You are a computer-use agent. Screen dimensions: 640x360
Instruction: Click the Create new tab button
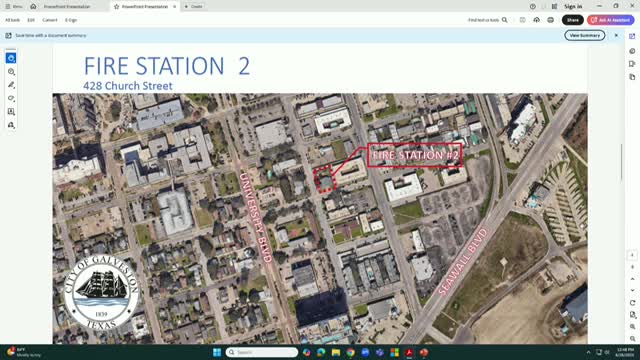193,7
